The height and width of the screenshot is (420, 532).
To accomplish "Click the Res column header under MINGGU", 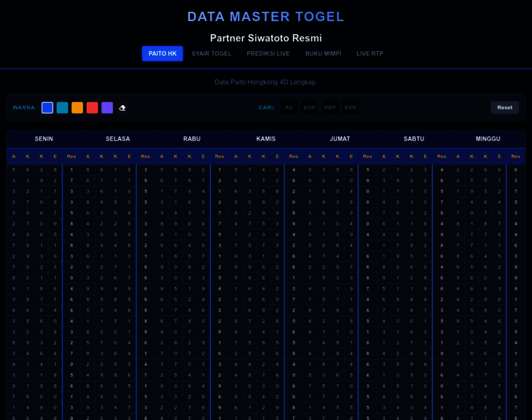I will 516,156.
